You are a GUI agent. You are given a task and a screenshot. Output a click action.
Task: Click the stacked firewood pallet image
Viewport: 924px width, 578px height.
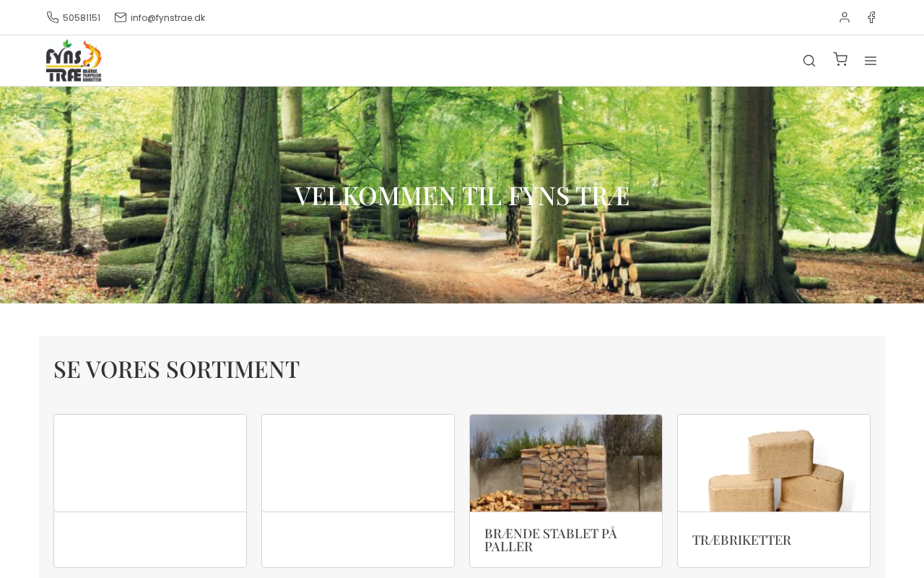coord(566,463)
